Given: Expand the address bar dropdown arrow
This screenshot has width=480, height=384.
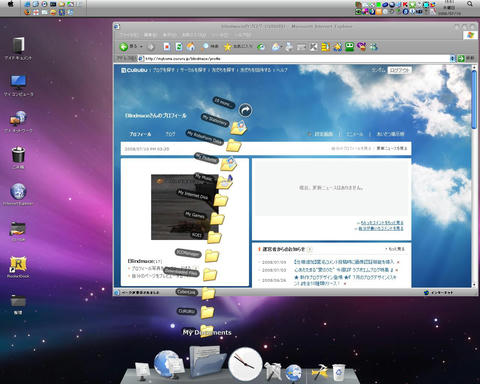Looking at the screenshot, I should click(x=452, y=58).
